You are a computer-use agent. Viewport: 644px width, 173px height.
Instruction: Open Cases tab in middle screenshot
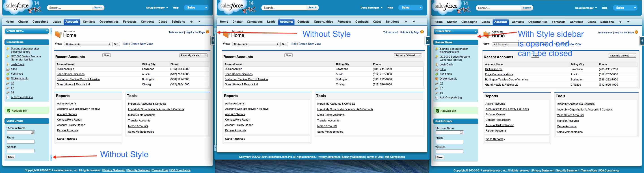377,22
